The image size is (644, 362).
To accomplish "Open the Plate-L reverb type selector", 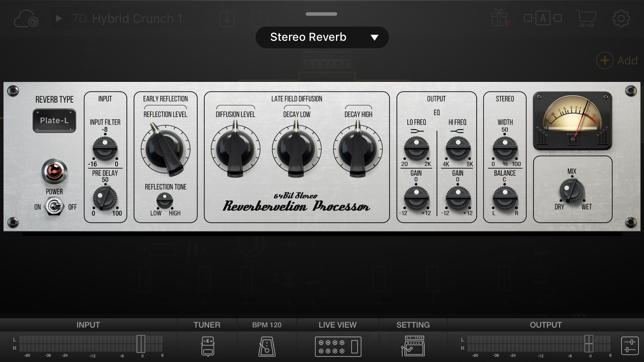I will pos(54,121).
